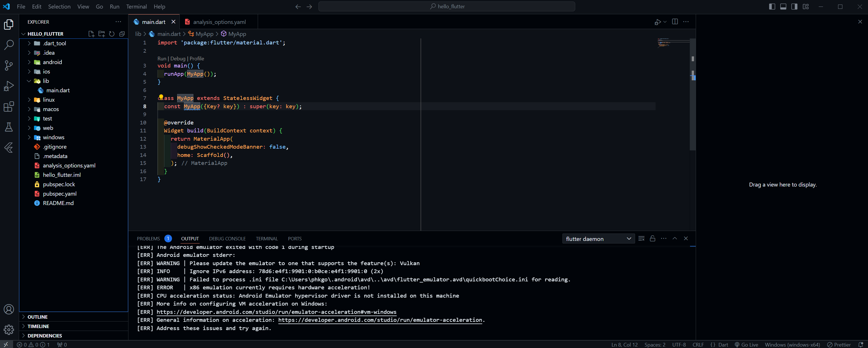
Task: Open the Extensions view
Action: pyautogui.click(x=9, y=107)
